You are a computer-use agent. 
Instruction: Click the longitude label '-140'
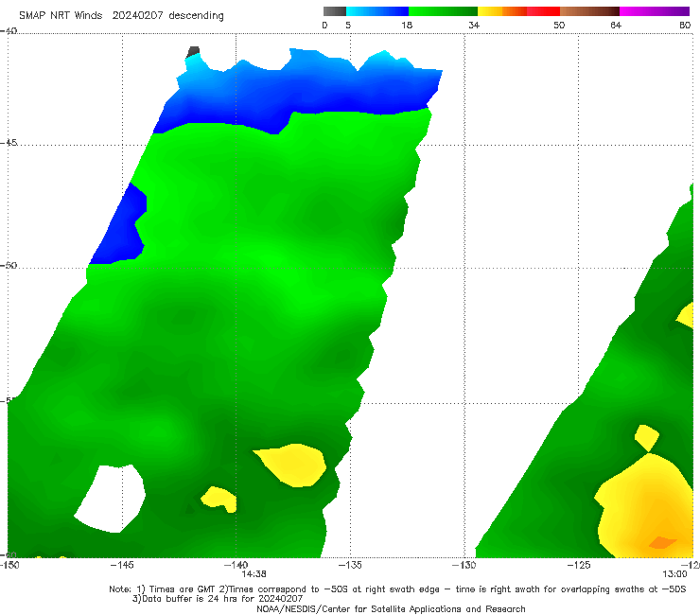coord(236,565)
